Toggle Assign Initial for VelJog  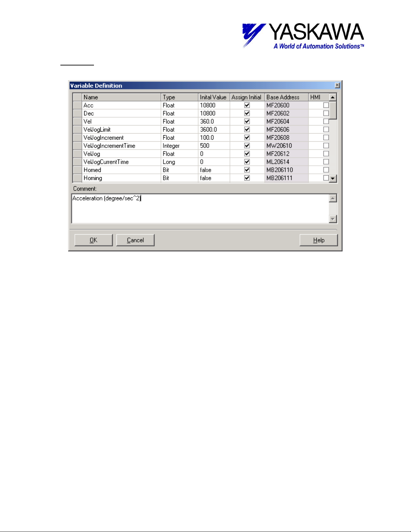click(x=247, y=153)
